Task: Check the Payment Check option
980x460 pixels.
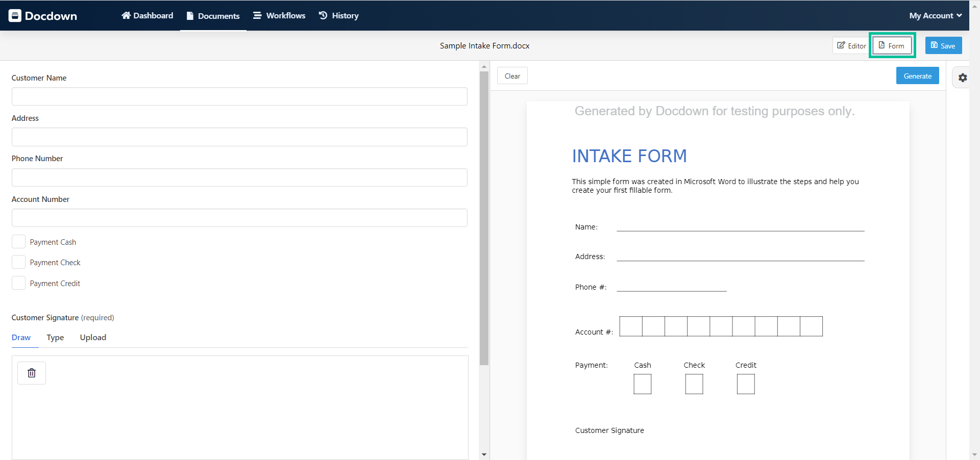Action: (x=18, y=262)
